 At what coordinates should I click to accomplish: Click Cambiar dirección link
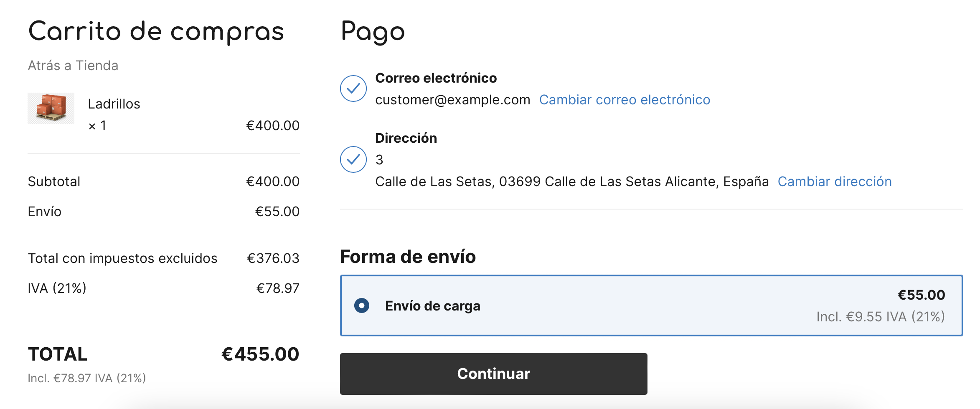point(835,182)
